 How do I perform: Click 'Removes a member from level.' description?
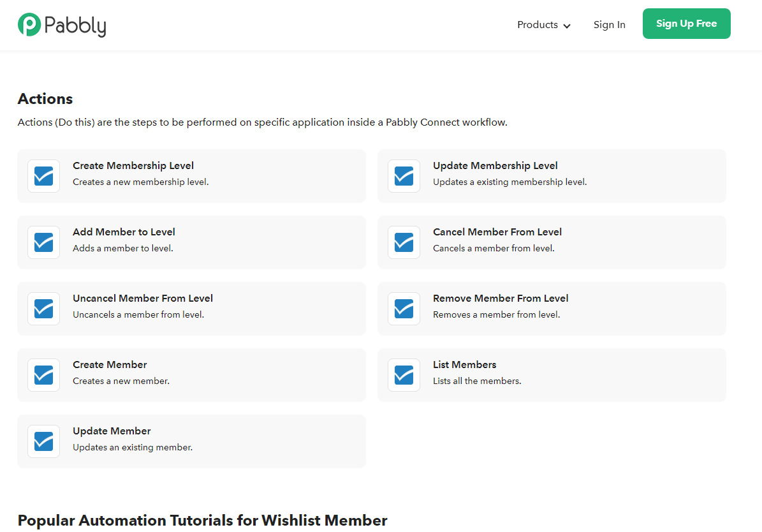click(x=497, y=314)
